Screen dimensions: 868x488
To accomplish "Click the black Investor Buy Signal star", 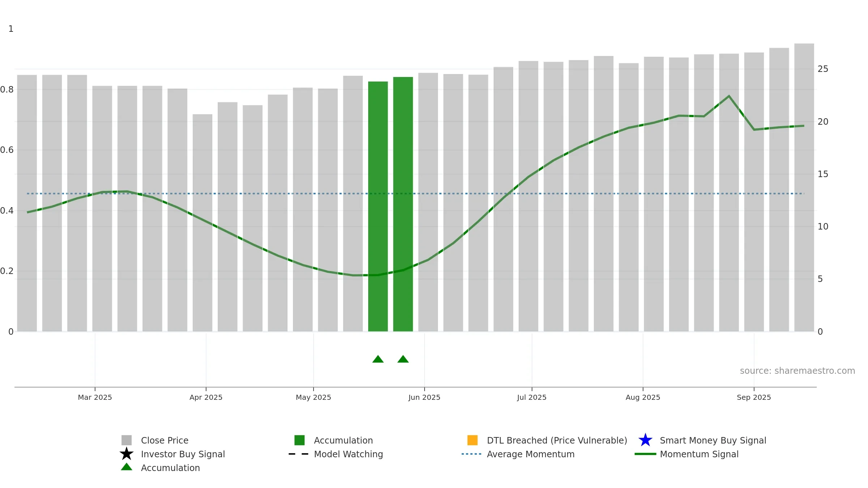I will (x=127, y=454).
